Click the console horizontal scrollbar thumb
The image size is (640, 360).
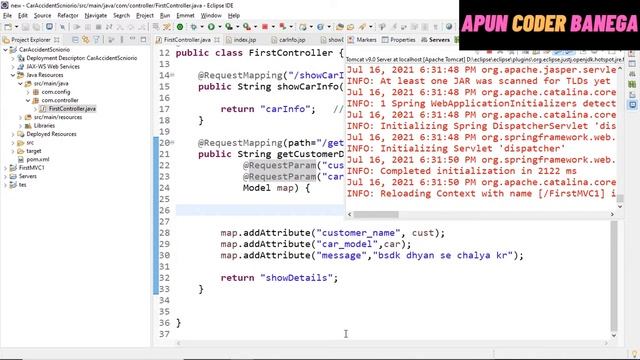(x=376, y=214)
